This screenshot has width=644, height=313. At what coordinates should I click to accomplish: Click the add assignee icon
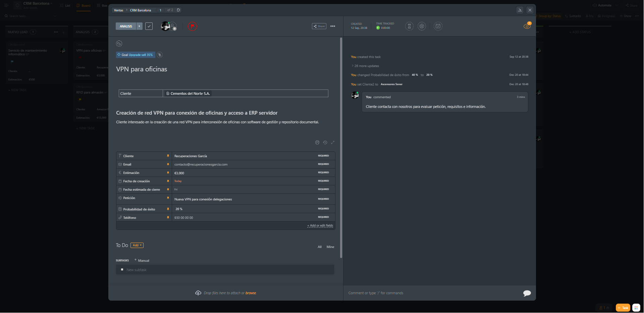pyautogui.click(x=173, y=26)
